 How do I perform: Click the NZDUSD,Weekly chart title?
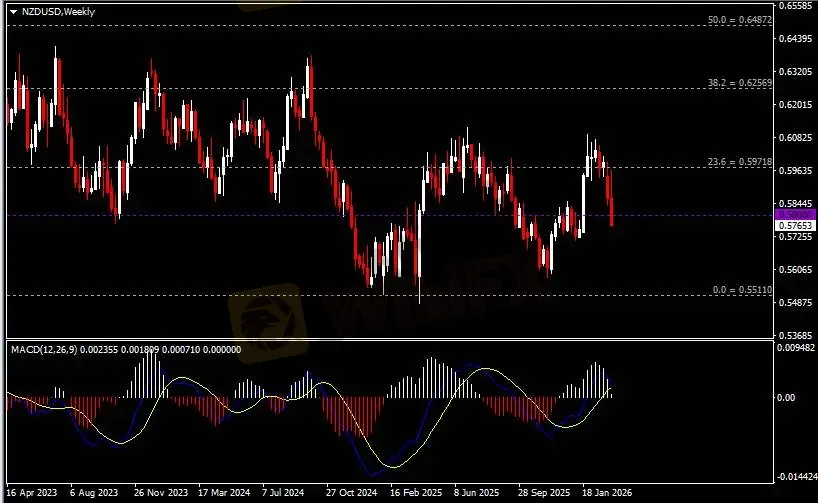(x=50, y=9)
